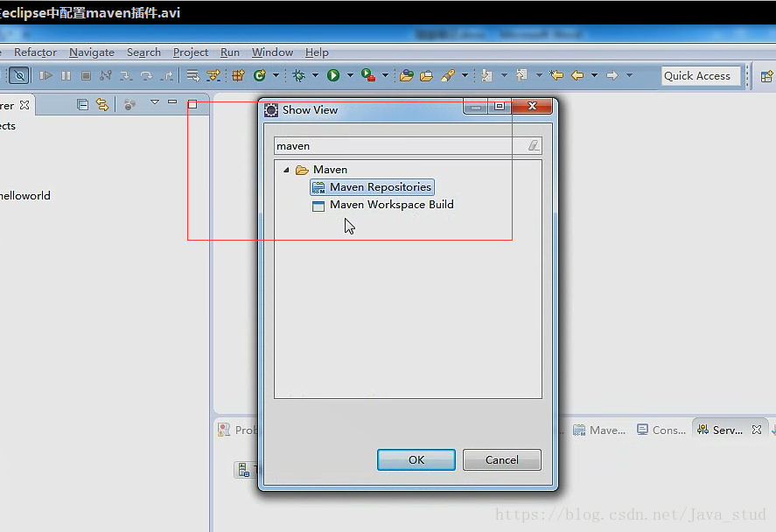Image resolution: width=776 pixels, height=532 pixels.
Task: Click the Run External Tools icon
Action: [x=368, y=75]
